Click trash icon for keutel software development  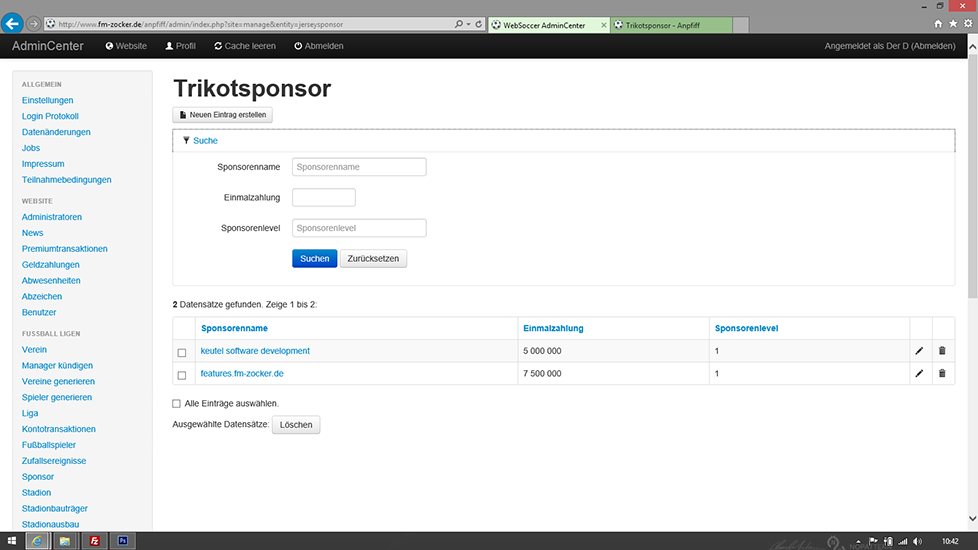[x=941, y=351]
